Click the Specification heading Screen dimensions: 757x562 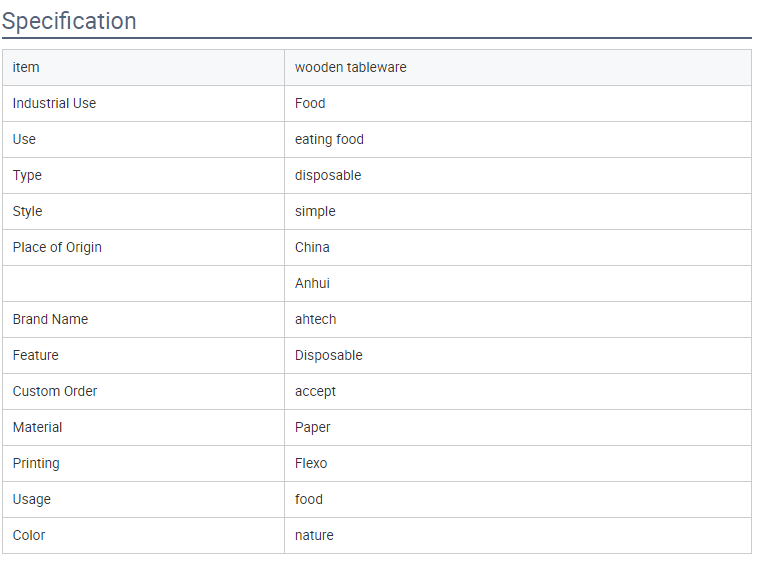click(69, 21)
